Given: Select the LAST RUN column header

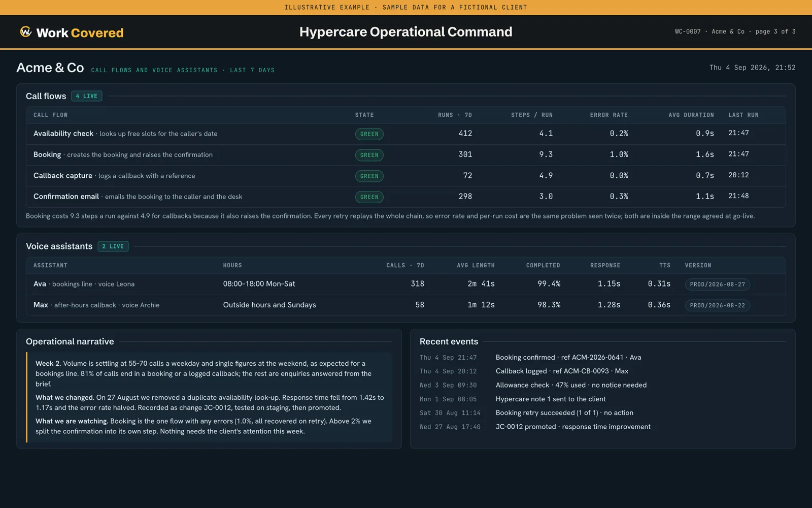Looking at the screenshot, I should coord(743,115).
